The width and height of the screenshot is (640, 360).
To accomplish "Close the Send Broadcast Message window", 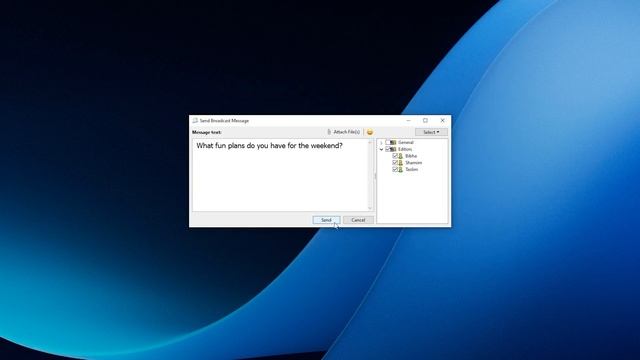I will (x=442, y=120).
